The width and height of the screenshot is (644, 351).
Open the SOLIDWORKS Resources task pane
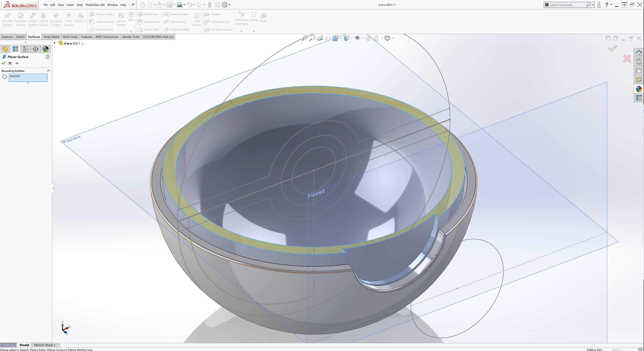click(x=639, y=53)
